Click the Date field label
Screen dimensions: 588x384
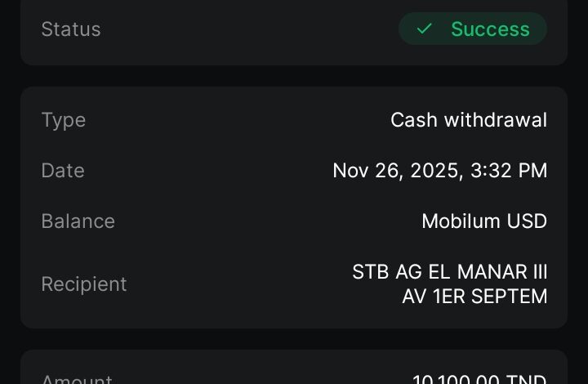(63, 171)
